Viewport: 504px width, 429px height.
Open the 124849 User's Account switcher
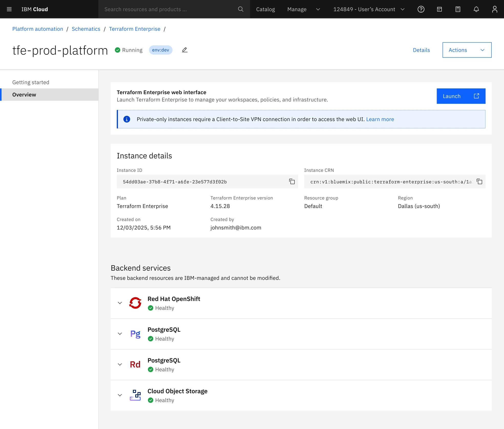[x=369, y=9]
